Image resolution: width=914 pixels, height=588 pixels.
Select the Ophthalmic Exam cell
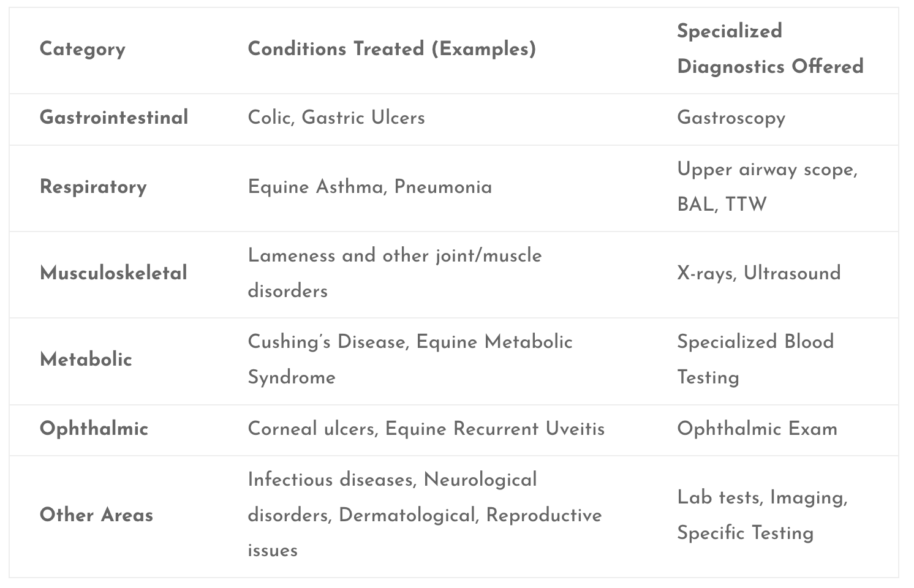click(x=757, y=429)
